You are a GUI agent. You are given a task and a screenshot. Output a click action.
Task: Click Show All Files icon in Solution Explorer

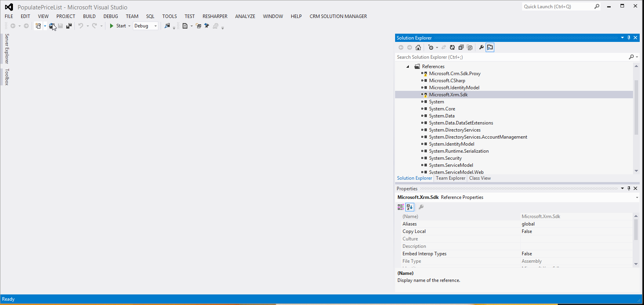pos(470,47)
